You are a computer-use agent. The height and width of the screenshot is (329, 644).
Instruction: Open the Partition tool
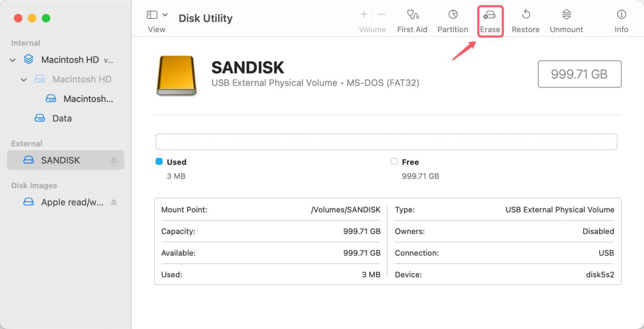(453, 18)
